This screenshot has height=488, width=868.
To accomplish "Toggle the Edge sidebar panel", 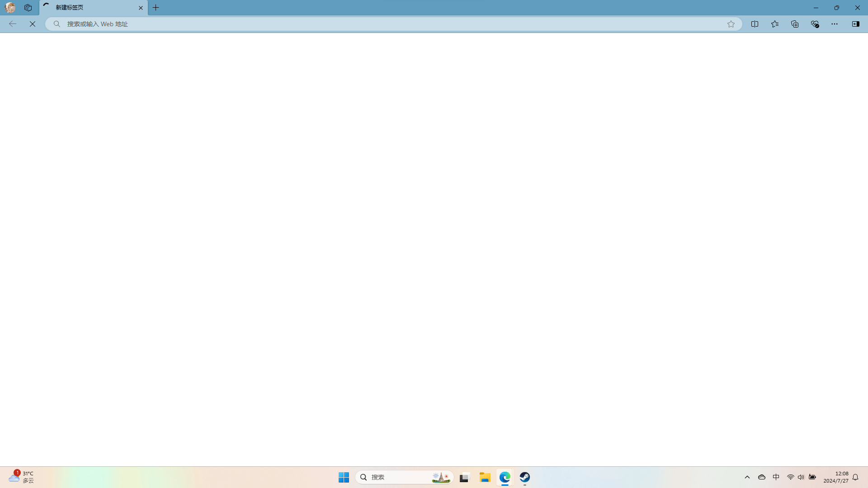I will [855, 24].
